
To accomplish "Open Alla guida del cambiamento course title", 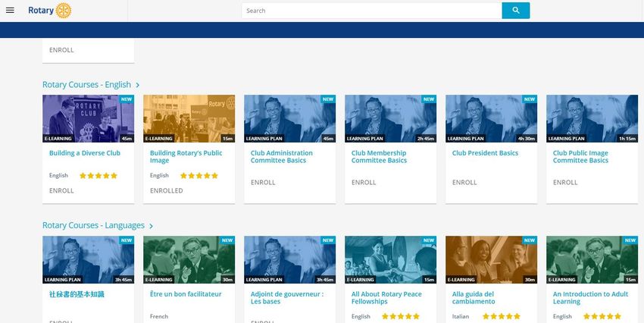I will (x=474, y=298).
